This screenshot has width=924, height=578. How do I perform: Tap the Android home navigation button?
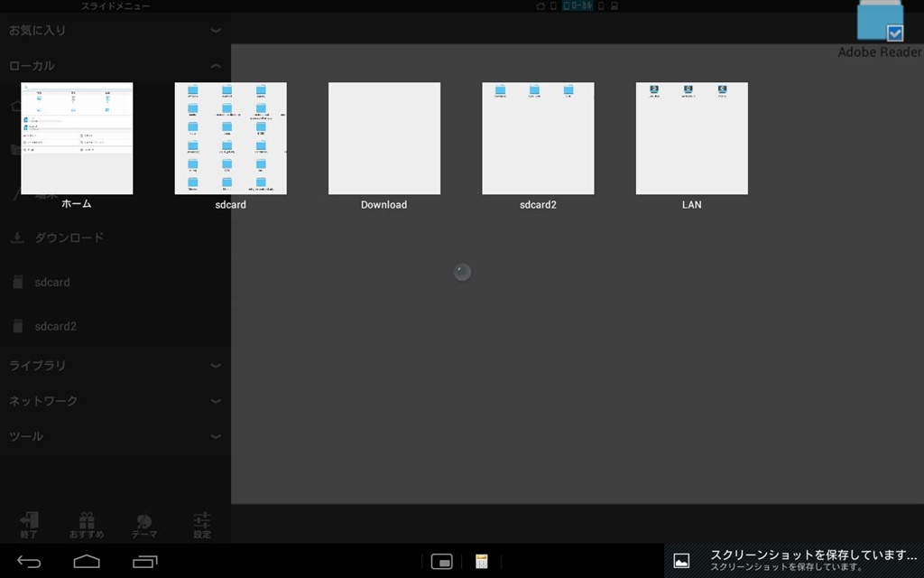pos(87,562)
